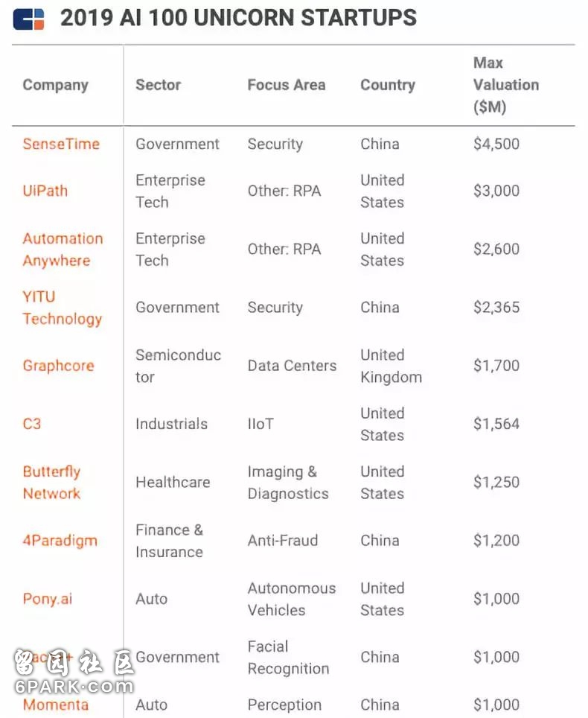Sort by the Sector column header
Viewport: 588px width, 718px height.
pyautogui.click(x=159, y=85)
